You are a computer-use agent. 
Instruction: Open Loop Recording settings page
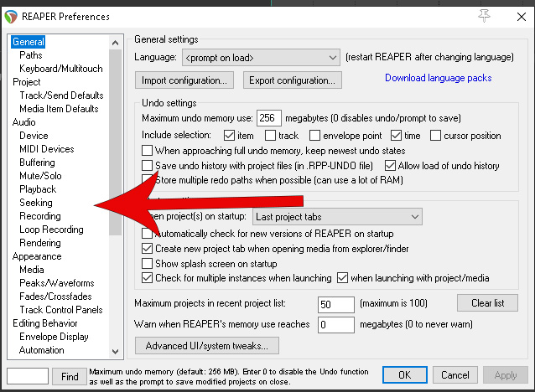point(51,230)
